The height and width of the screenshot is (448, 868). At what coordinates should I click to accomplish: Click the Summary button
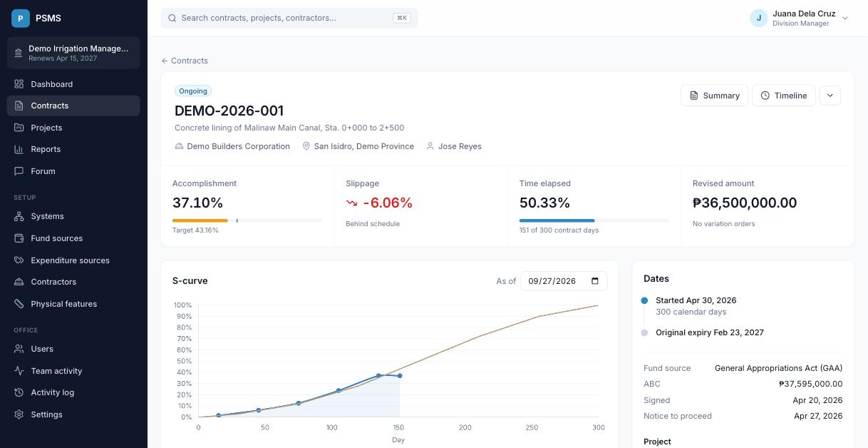point(715,96)
